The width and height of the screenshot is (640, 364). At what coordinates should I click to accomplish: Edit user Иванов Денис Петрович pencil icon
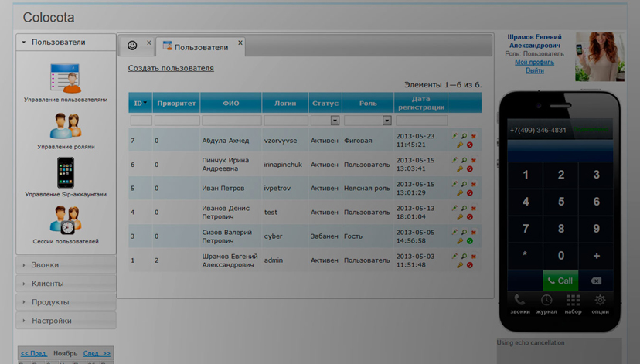pos(454,208)
